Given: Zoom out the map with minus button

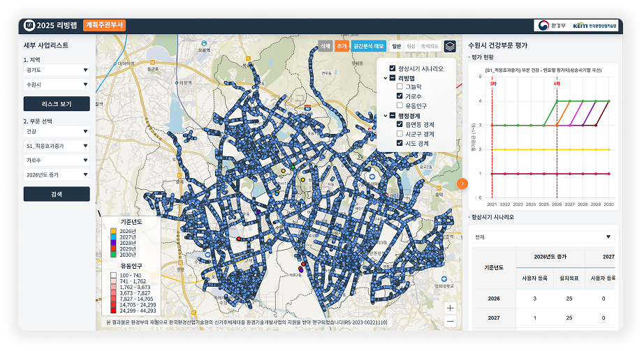Looking at the screenshot, I should [x=450, y=320].
